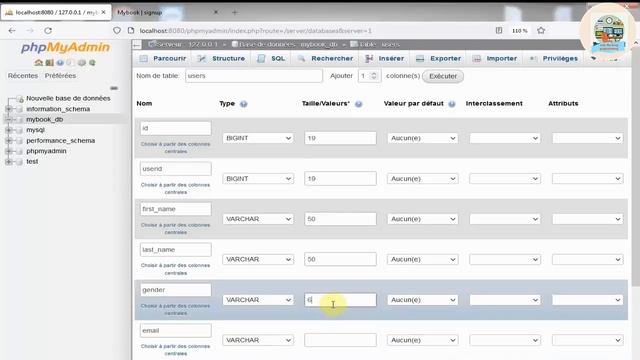Click the browser address bar URL
The height and width of the screenshot is (360, 640).
pyautogui.click(x=256, y=31)
